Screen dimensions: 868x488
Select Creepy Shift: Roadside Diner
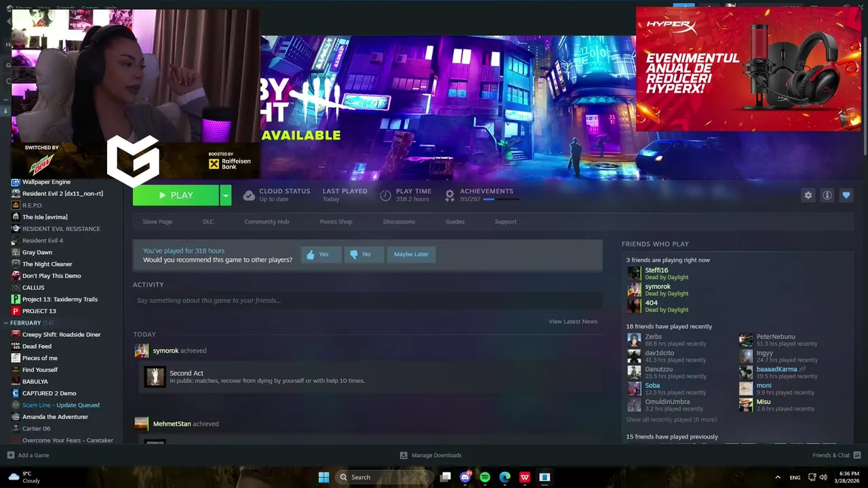pos(61,335)
